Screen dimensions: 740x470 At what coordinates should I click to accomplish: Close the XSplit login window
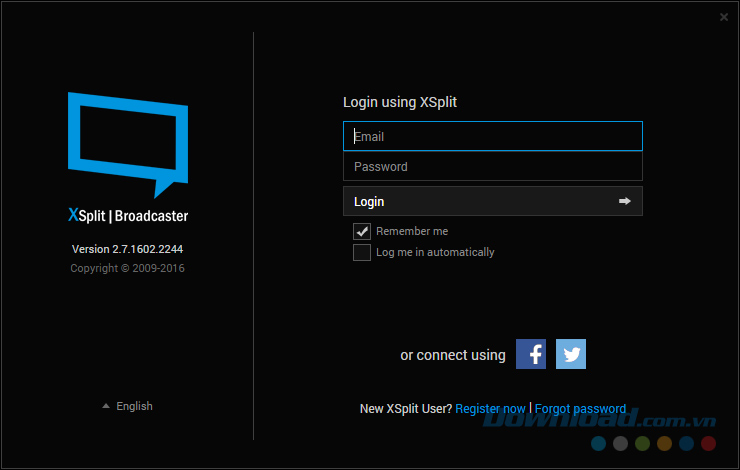coord(723,17)
